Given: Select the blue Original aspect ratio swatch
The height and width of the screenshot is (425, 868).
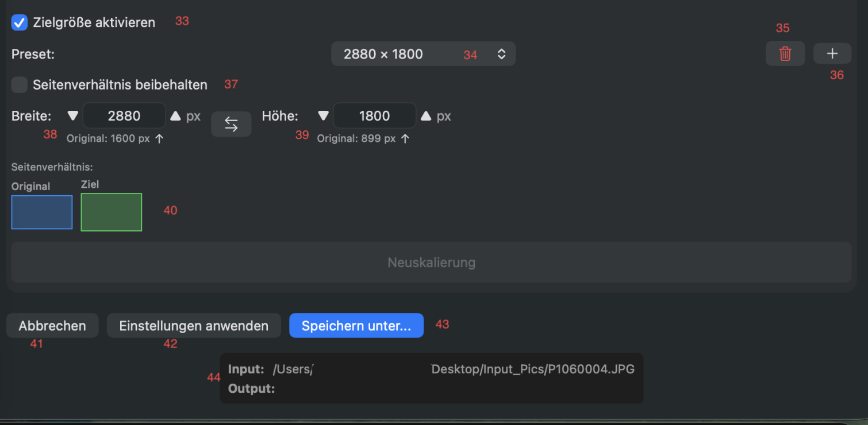Looking at the screenshot, I should coord(42,212).
